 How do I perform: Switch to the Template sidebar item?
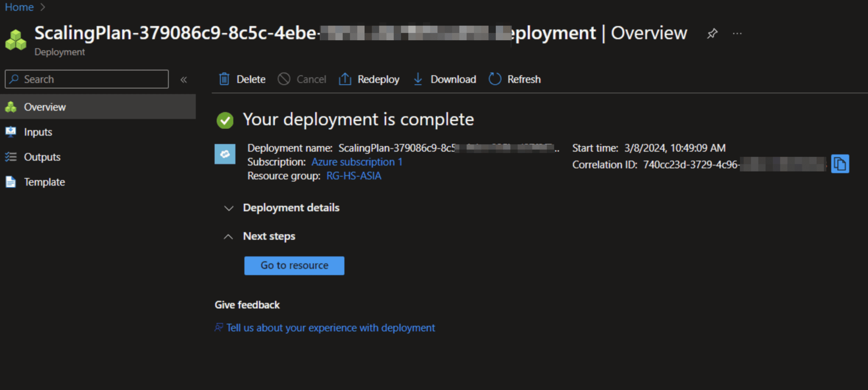45,182
